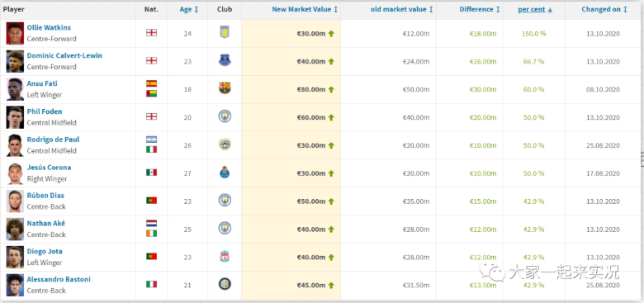Click Aston Villa club crest for Ollie Watkins

click(x=225, y=32)
